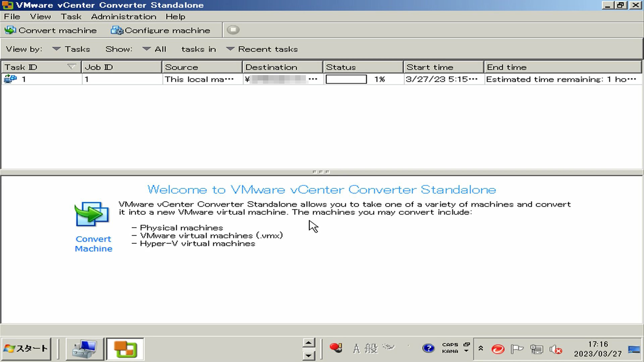This screenshot has width=644, height=362.
Task: Open the desktop toolbox taskbar icon
Action: (85, 349)
